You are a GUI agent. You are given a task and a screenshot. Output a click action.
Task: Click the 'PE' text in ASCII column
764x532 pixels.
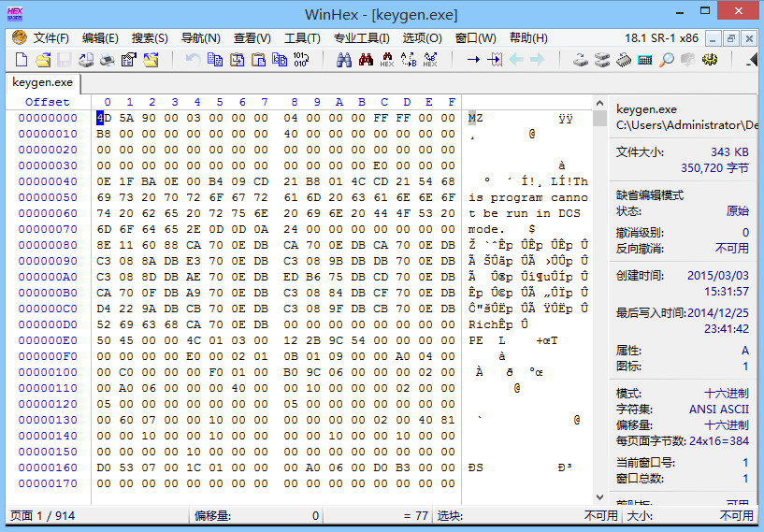[x=476, y=340]
